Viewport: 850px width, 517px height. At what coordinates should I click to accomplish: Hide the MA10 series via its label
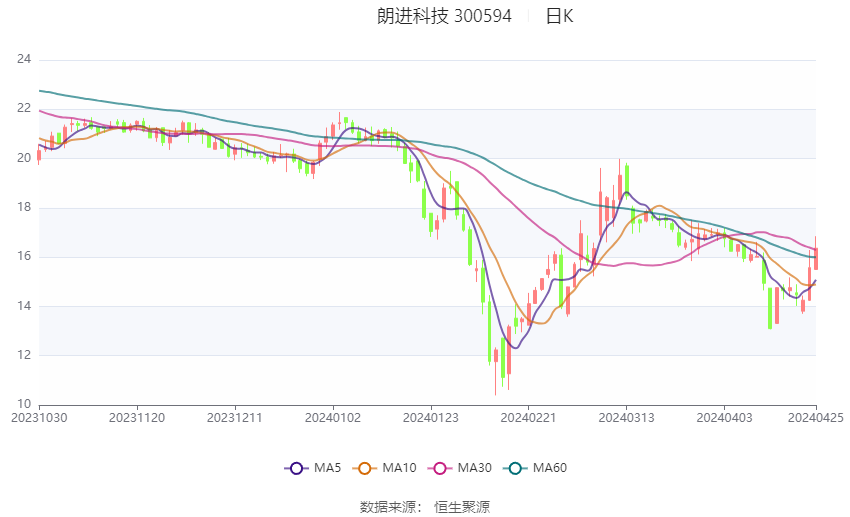tap(400, 468)
